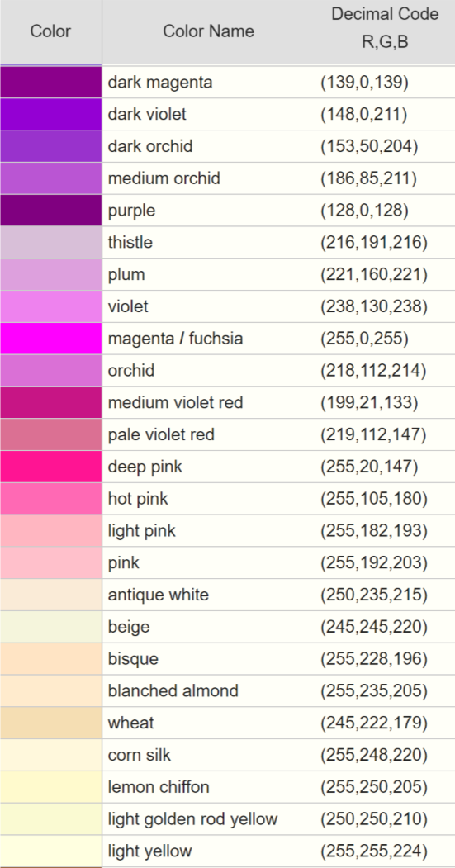Select the beige color swatch
The height and width of the screenshot is (868, 455).
(x=51, y=627)
